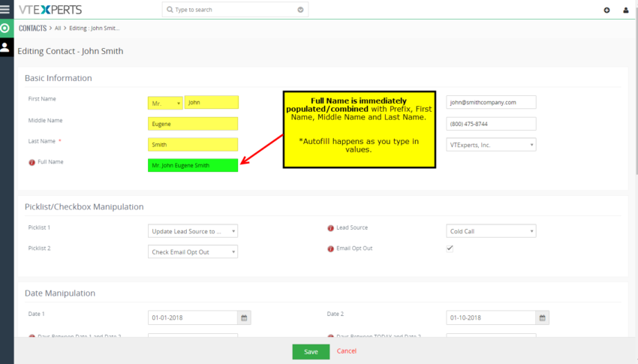Open the Lead Source Cold Call dropdown
The width and height of the screenshot is (638, 364).
pyautogui.click(x=491, y=231)
